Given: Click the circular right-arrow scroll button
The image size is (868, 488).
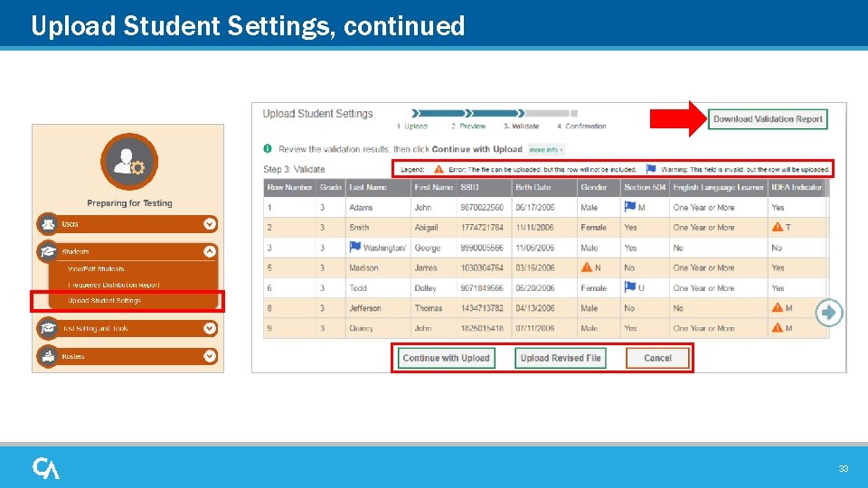Looking at the screenshot, I should (829, 313).
